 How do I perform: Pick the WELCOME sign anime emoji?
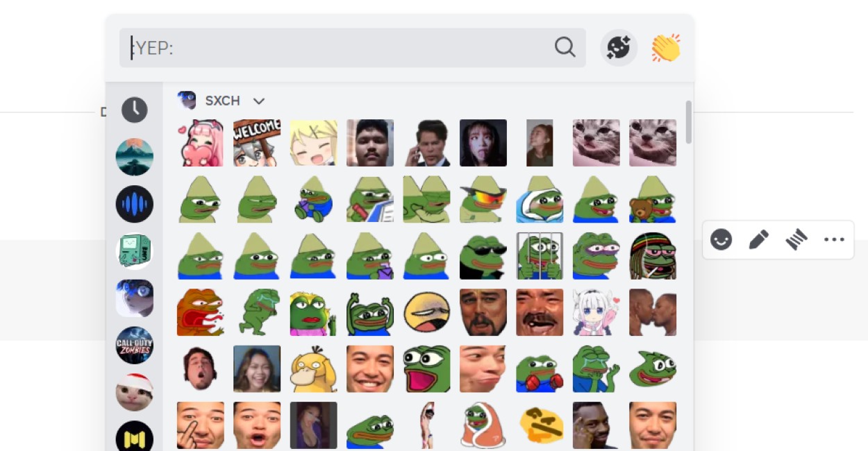click(x=257, y=143)
